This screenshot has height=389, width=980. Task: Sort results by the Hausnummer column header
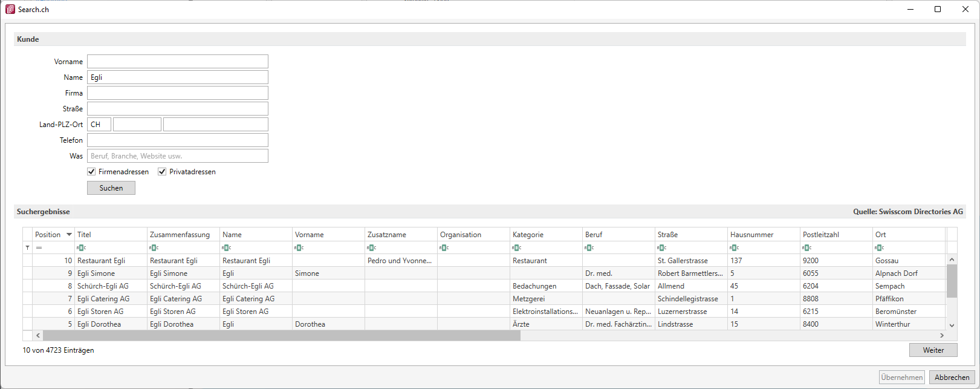[764, 235]
